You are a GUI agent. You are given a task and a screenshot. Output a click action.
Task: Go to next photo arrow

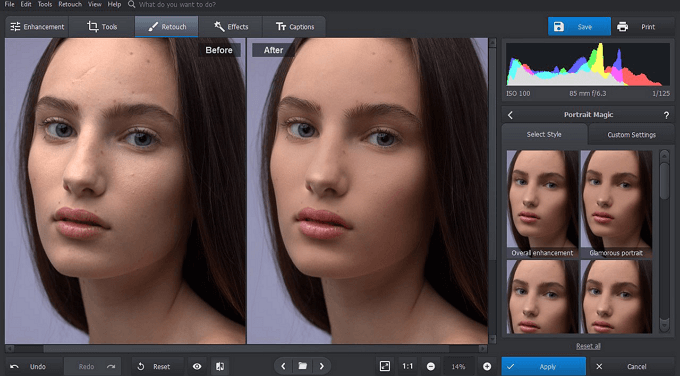[321, 366]
